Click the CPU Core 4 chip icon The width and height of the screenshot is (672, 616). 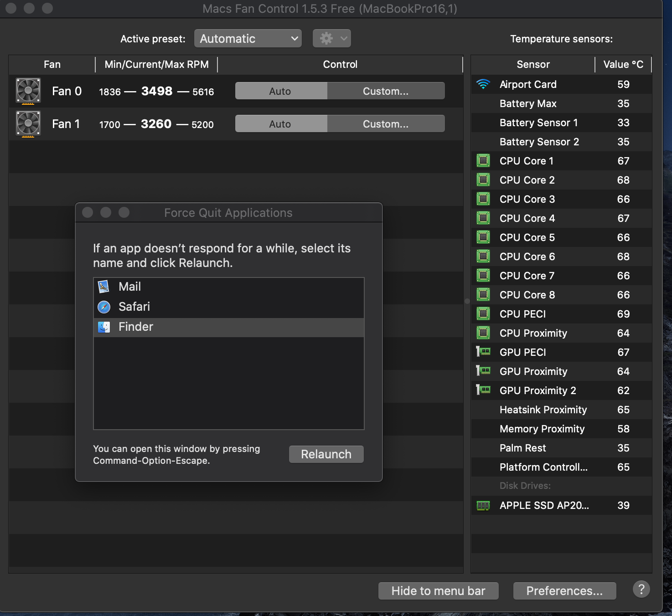[483, 218]
